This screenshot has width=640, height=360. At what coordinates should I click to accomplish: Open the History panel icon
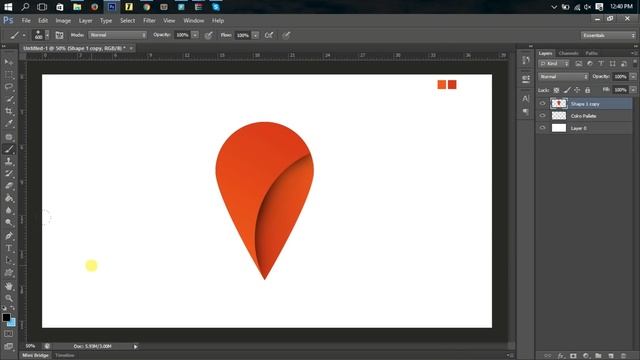click(526, 60)
